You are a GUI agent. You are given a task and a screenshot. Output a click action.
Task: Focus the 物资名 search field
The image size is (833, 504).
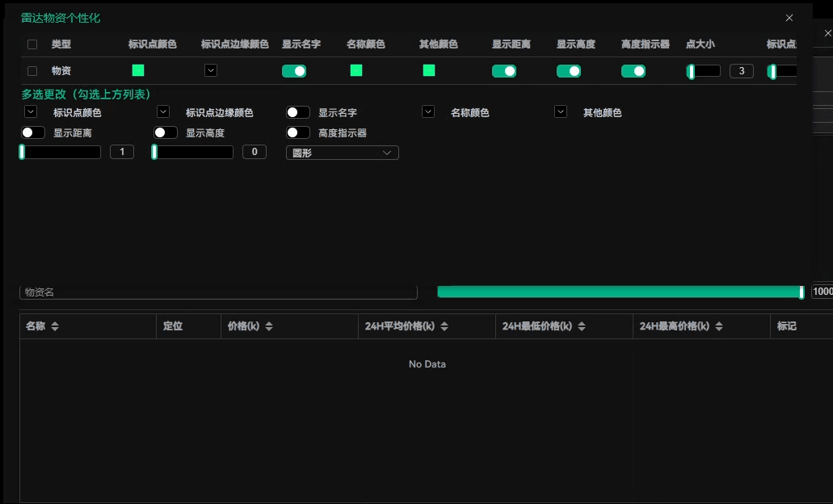(218, 292)
